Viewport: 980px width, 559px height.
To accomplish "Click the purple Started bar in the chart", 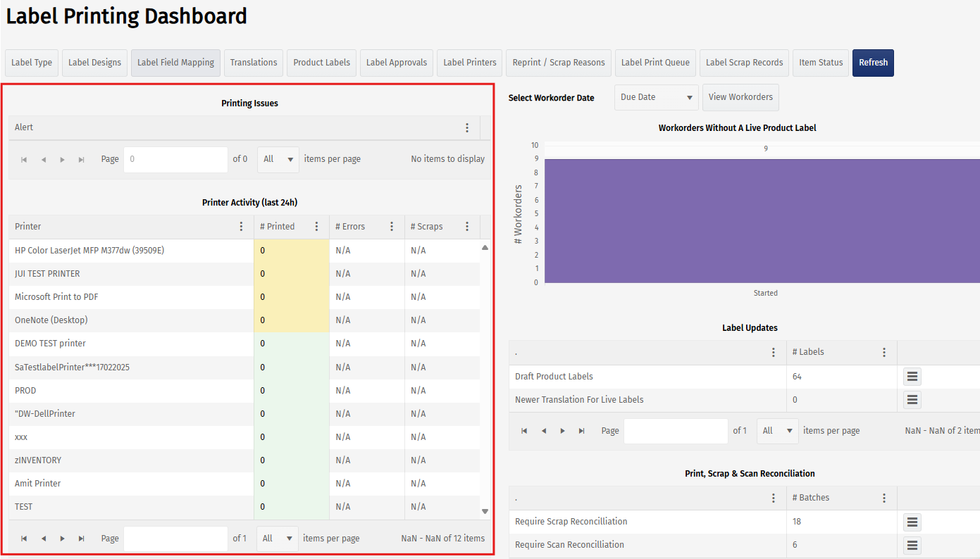I will (x=762, y=221).
